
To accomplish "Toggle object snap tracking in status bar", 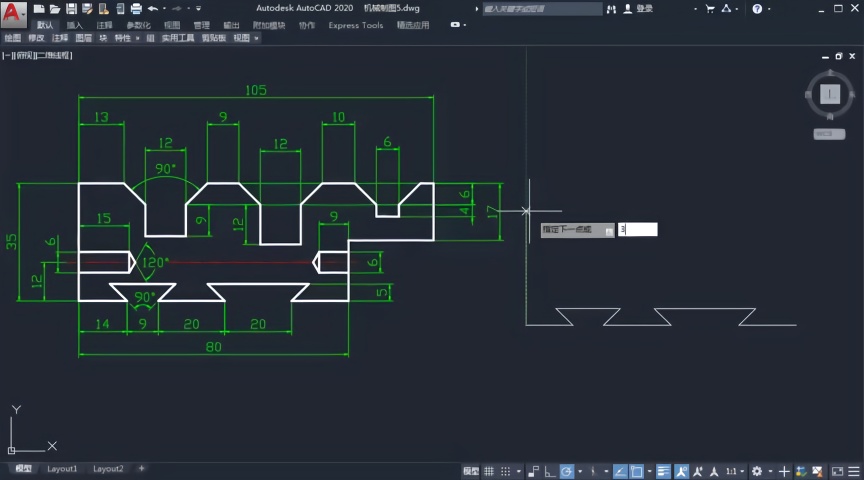I will coord(619,471).
